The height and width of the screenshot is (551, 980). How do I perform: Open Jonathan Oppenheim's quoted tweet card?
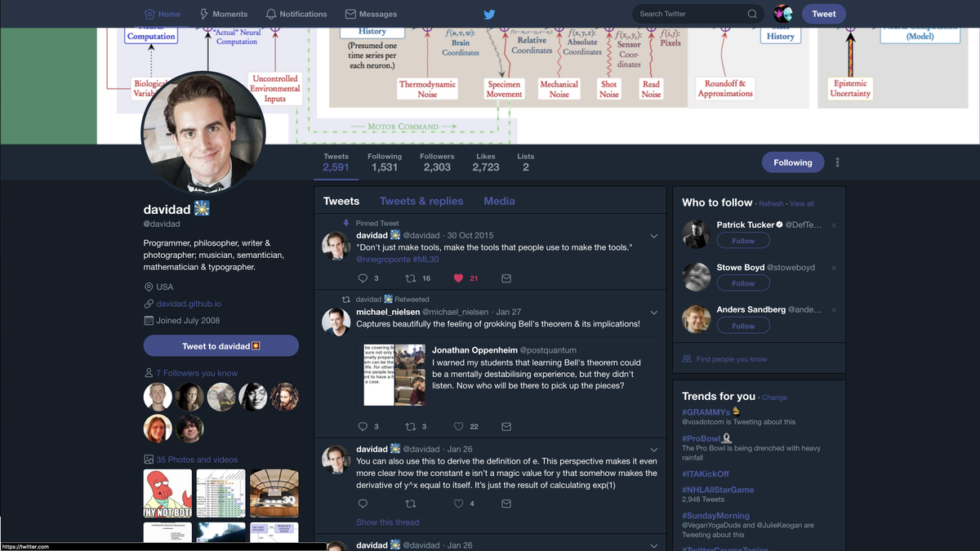click(x=507, y=375)
